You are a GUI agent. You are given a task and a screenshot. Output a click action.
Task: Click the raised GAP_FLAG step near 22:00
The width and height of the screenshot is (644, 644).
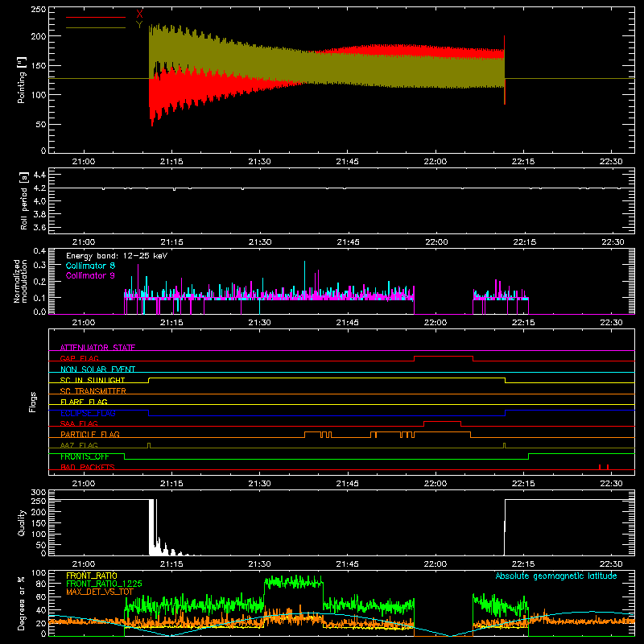444,357
